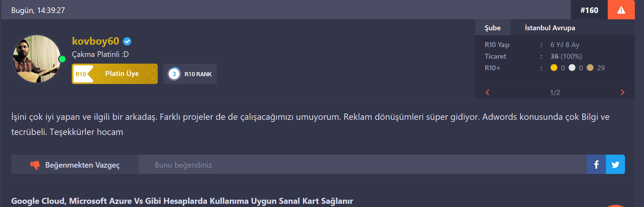Click the orange warning report icon
Viewport: 644px width, 207px height.
621,10
